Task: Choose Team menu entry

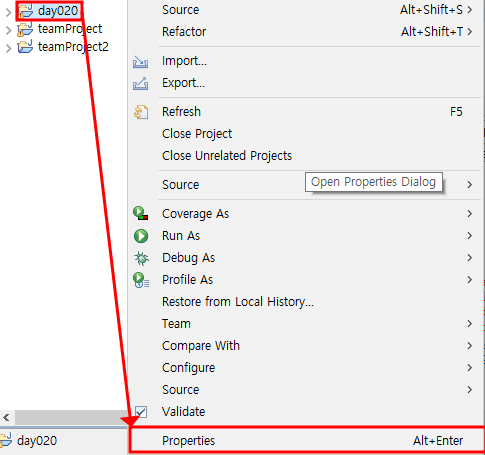Action: point(306,324)
